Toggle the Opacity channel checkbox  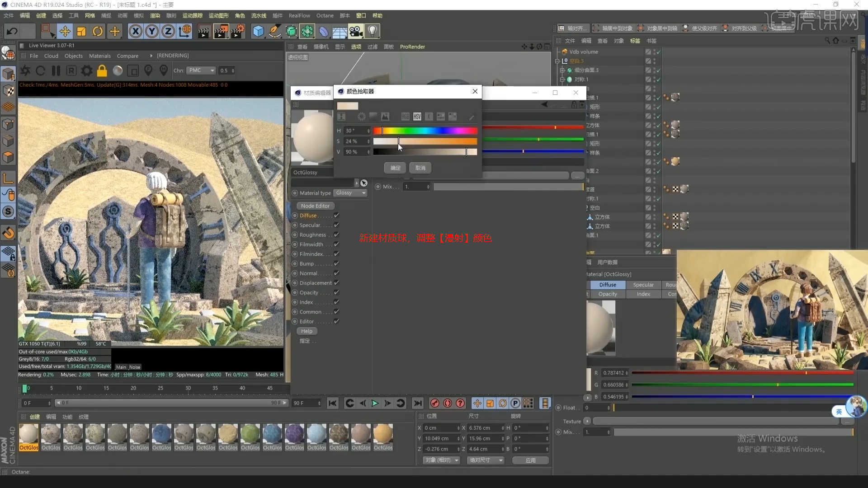(336, 292)
